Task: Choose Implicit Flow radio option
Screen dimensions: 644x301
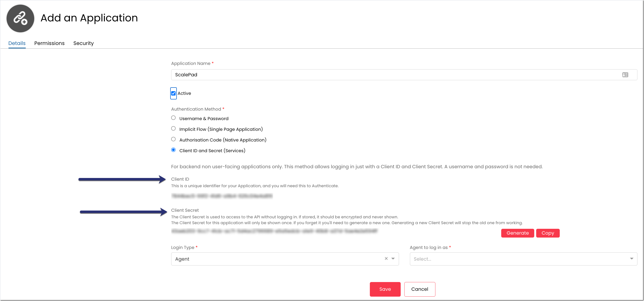Action: [x=173, y=129]
